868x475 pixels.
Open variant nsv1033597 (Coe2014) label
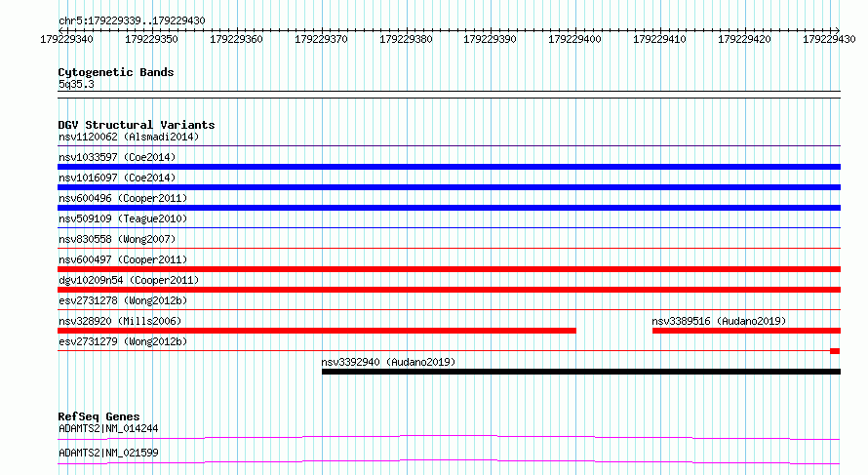117,157
